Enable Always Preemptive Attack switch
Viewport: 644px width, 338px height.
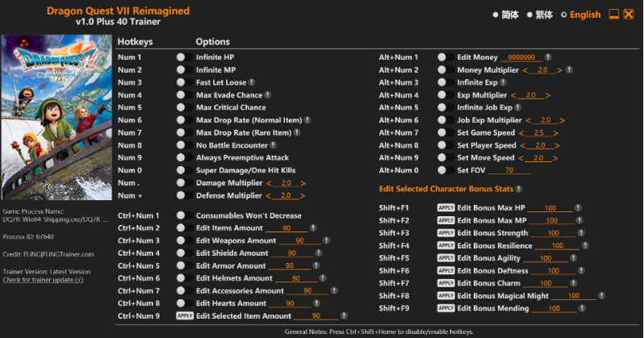pyautogui.click(x=185, y=157)
